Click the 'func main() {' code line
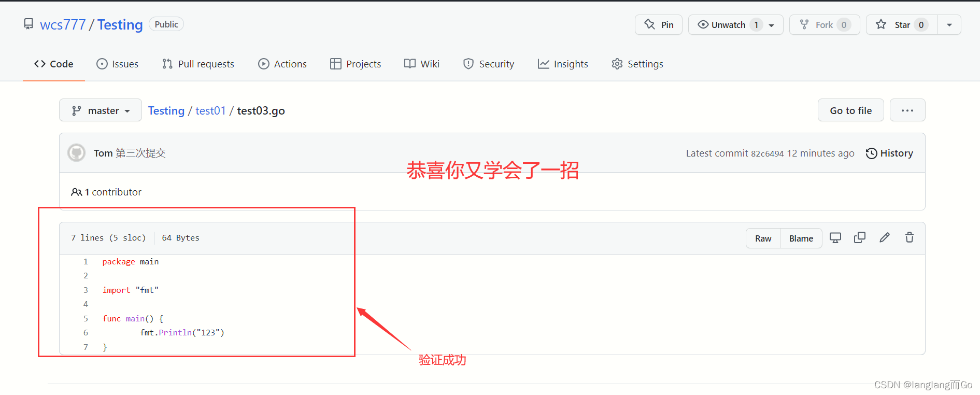This screenshot has width=980, height=395. tap(133, 319)
